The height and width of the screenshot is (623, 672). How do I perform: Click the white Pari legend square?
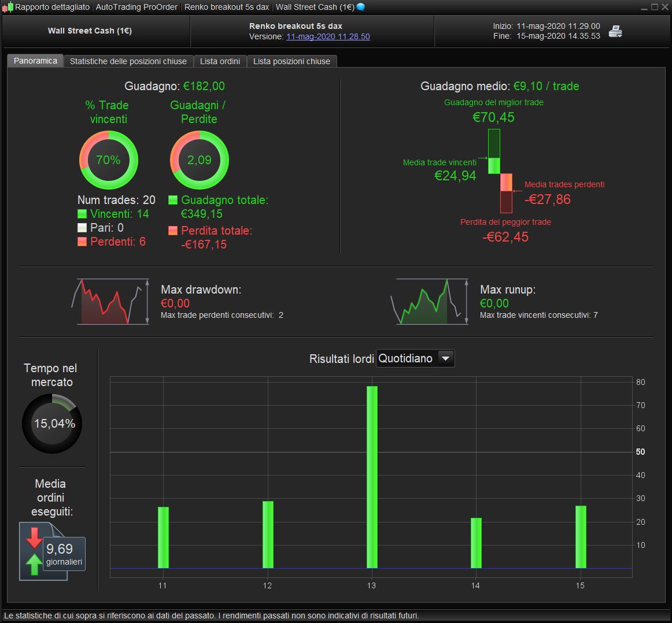point(82,228)
